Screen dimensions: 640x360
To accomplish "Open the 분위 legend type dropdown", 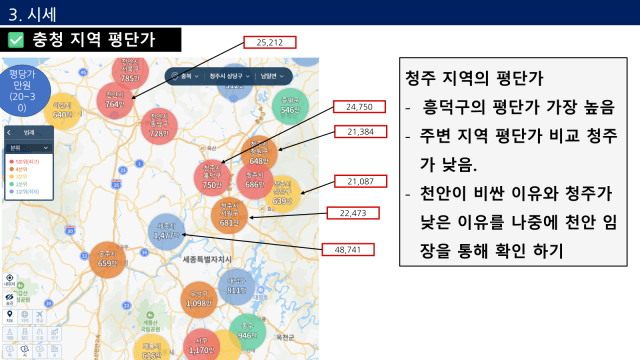I will 29,148.
